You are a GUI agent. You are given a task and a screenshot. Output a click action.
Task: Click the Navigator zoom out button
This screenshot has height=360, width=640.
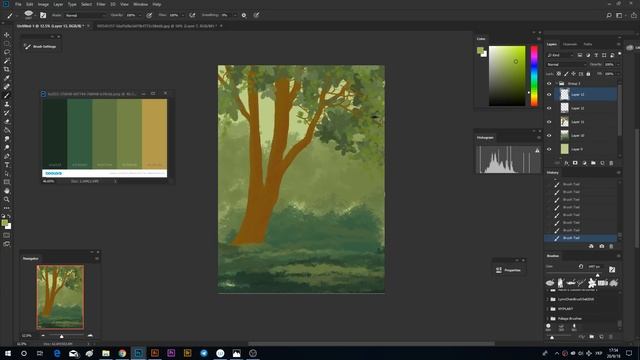(x=43, y=336)
